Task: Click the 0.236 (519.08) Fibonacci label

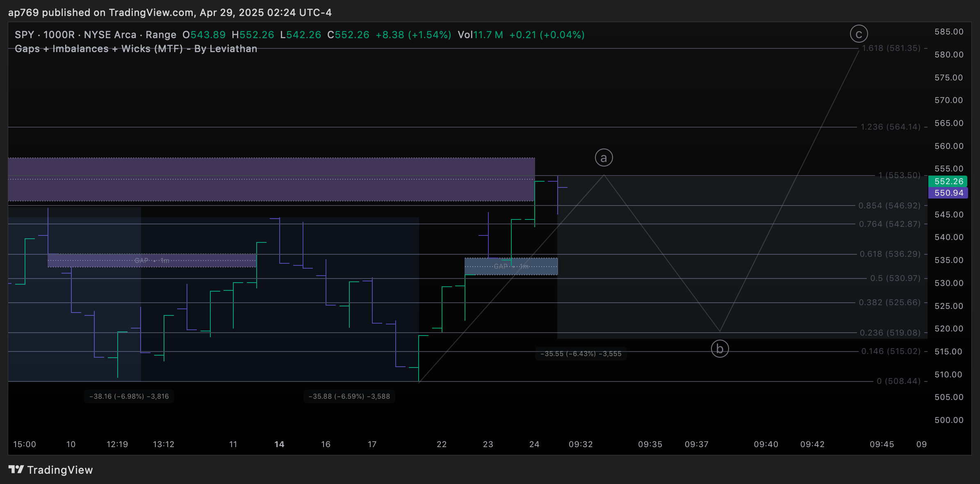Action: click(x=890, y=333)
